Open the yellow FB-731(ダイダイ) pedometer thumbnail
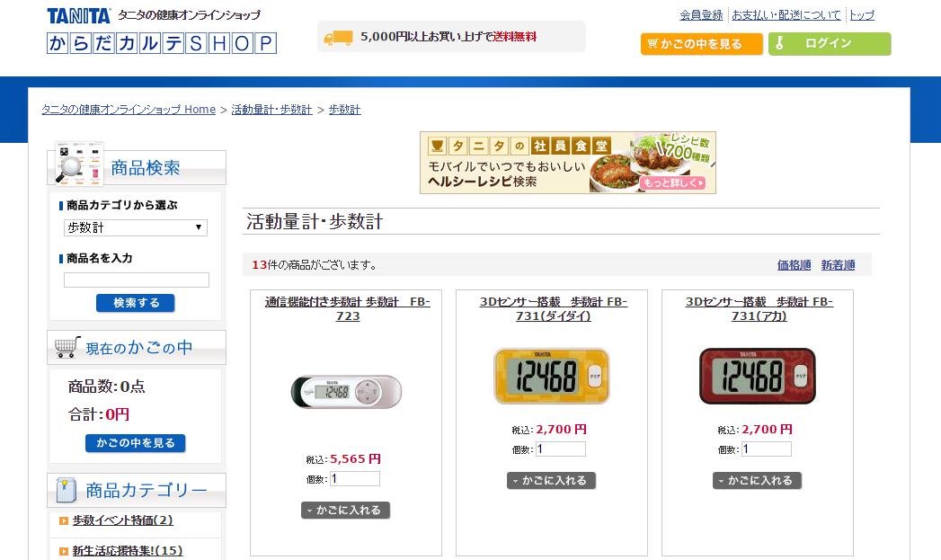 click(552, 376)
